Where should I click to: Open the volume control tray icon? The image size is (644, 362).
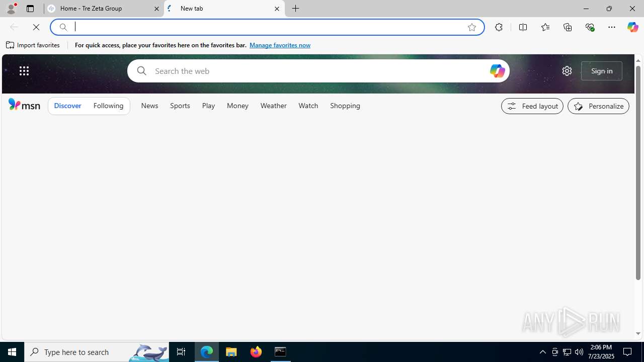pyautogui.click(x=579, y=352)
